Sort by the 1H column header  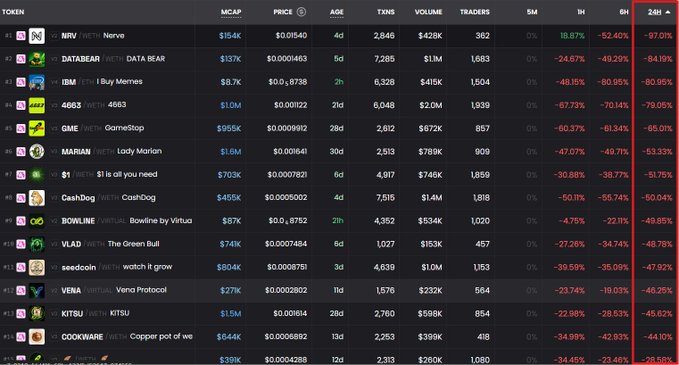click(581, 12)
